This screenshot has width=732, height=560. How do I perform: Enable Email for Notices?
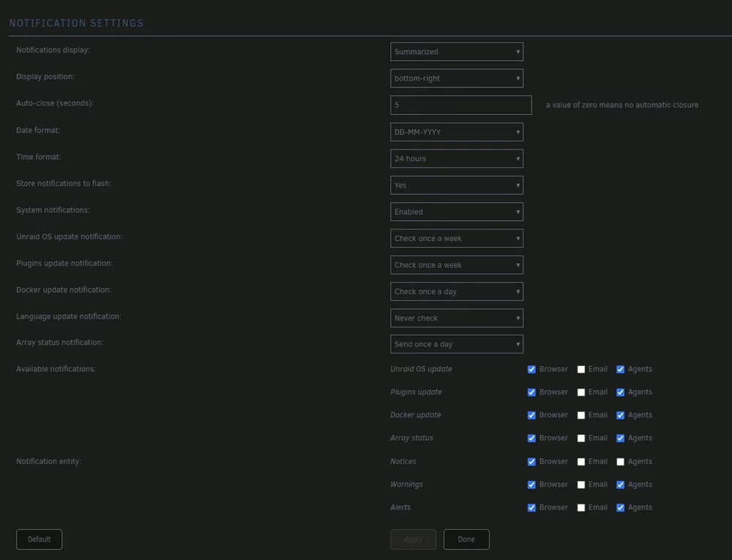coord(580,461)
